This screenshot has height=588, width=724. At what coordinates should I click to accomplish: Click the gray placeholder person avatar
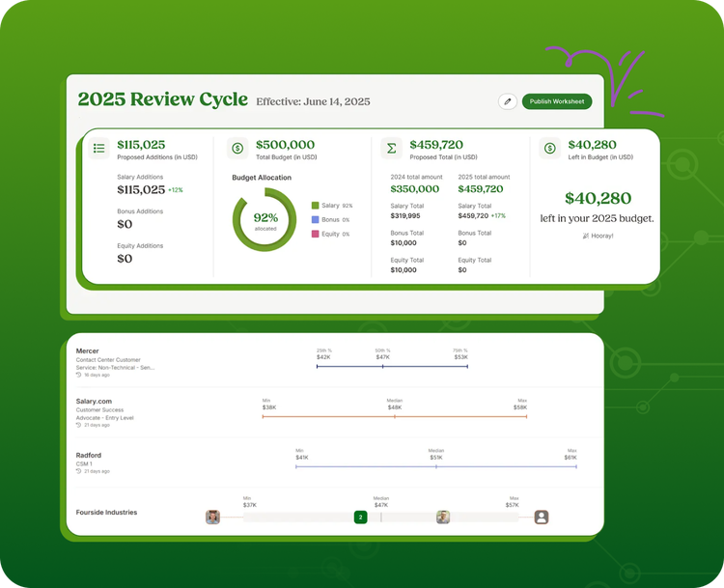click(542, 518)
